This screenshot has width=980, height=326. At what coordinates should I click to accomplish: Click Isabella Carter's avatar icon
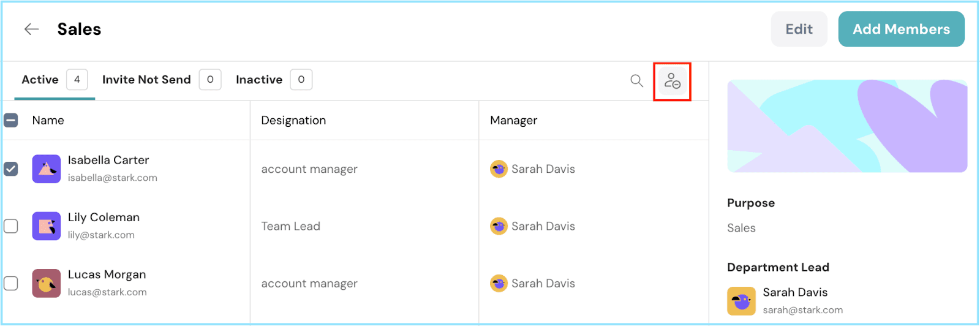[x=47, y=169]
